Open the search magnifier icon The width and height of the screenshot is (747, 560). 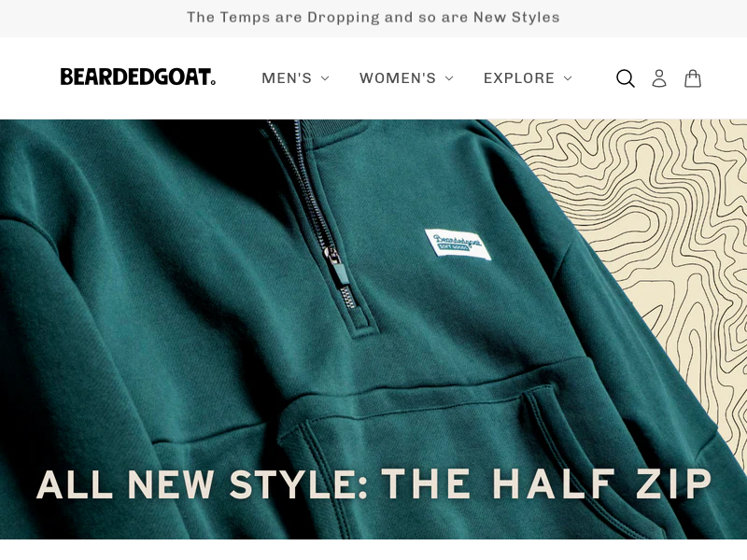(625, 78)
